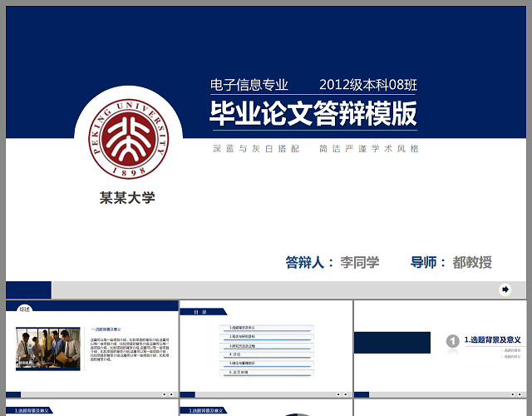Open the 综述 overview slide thumbnail
This screenshot has height=416, width=532.
pos(92,349)
